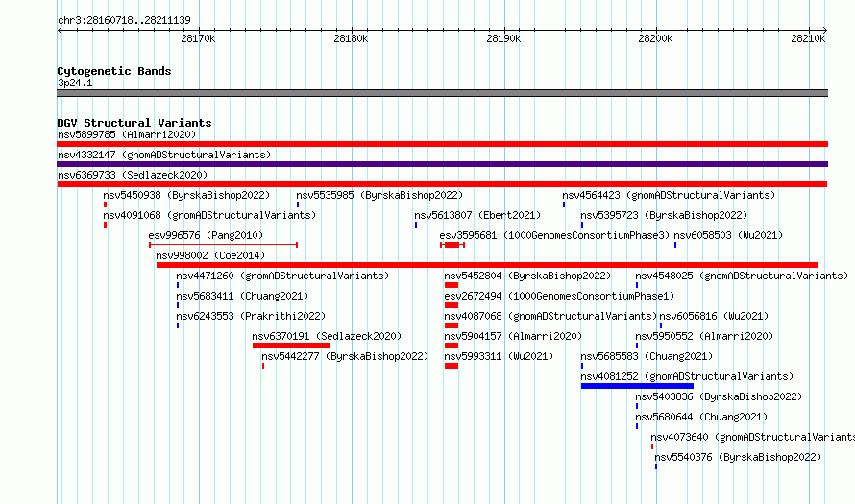Open nsv4548025 (gnomADStructuralVariants) variant
Viewport: 855px width, 504px height.
tap(742, 276)
